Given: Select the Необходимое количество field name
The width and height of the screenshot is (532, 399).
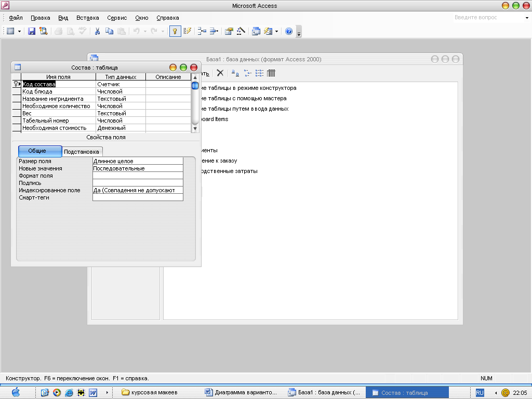Looking at the screenshot, I should 58,106.
